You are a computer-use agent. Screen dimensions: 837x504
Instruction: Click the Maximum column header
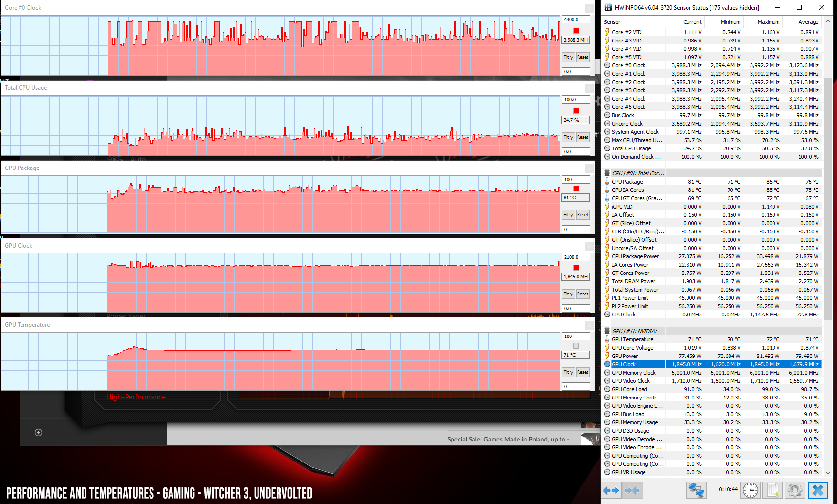[x=763, y=22]
